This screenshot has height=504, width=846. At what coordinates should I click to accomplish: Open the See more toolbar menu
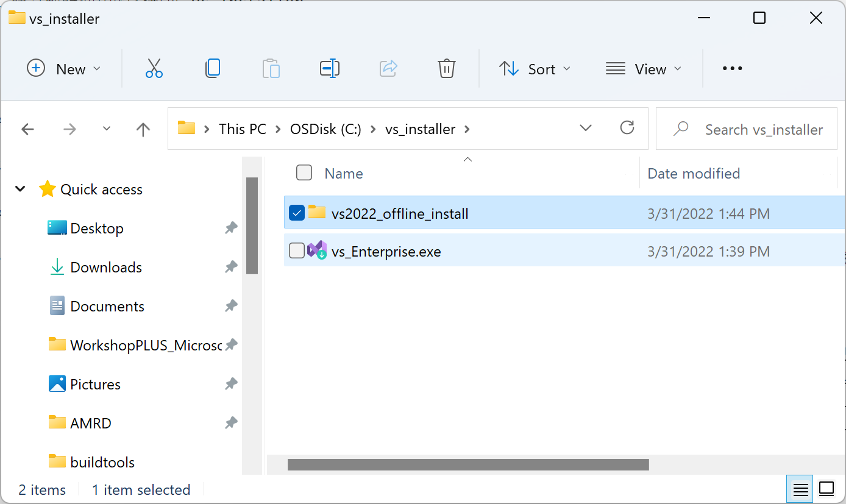[x=731, y=68]
